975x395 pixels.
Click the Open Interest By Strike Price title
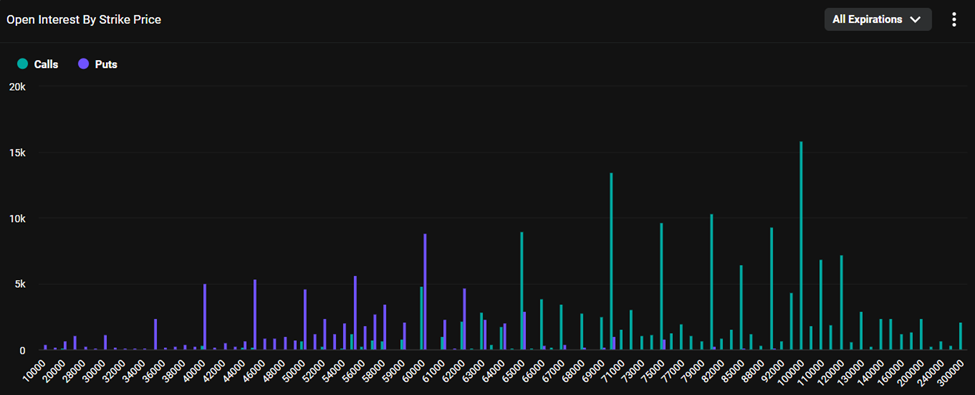coord(84,20)
